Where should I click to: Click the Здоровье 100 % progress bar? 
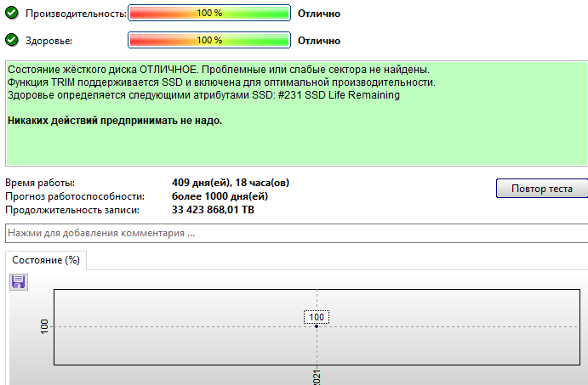click(209, 40)
